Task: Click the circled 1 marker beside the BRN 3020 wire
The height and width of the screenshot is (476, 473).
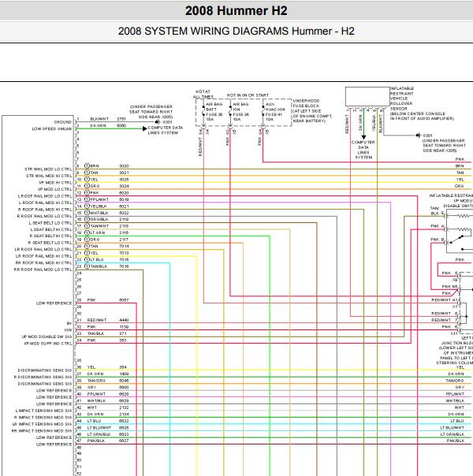Action: [87, 165]
